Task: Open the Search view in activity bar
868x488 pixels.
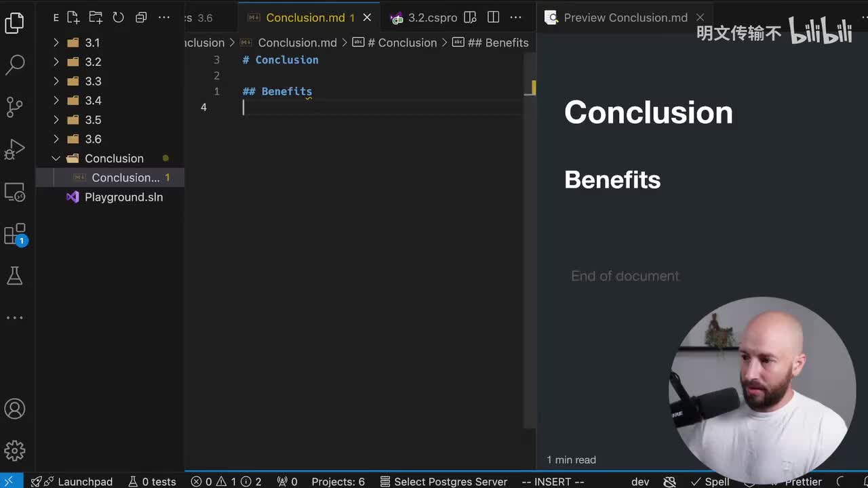Action: pos(14,65)
